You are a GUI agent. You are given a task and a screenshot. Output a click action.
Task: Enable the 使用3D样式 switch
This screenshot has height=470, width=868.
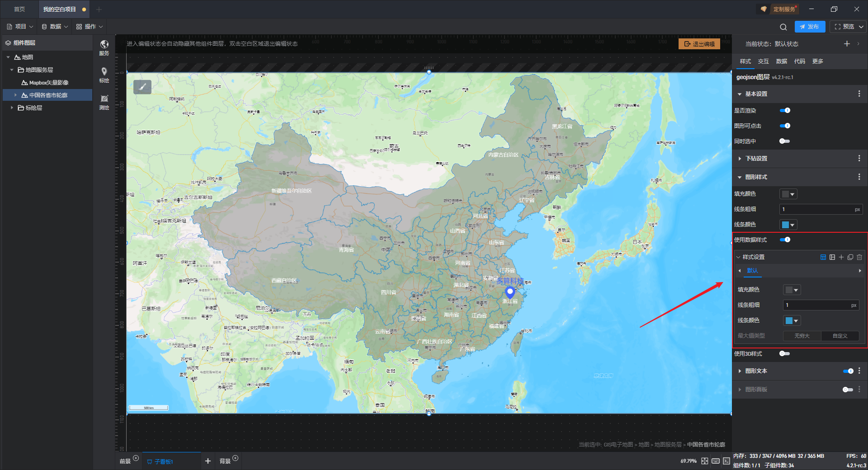(785, 353)
